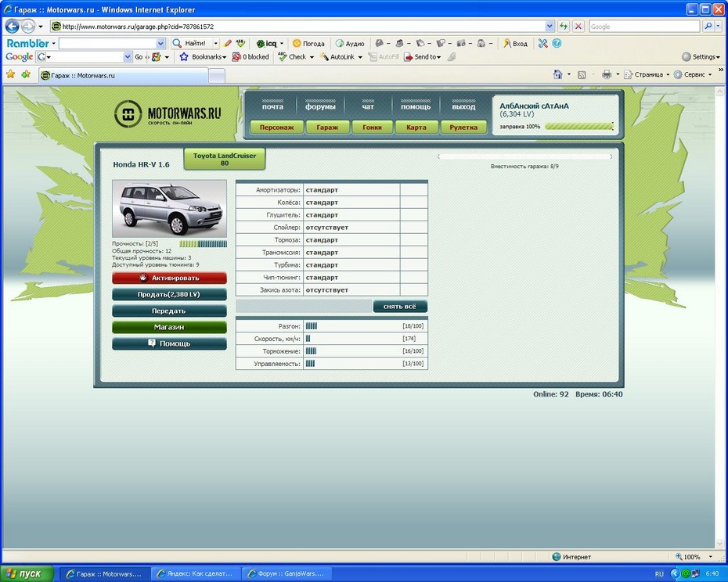The width and height of the screenshot is (728, 582).
Task: Click the Windows Пуск start button
Action: coord(27,573)
